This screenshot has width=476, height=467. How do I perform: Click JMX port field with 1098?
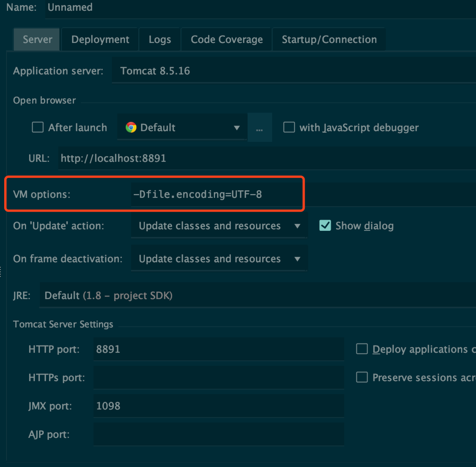(x=219, y=406)
